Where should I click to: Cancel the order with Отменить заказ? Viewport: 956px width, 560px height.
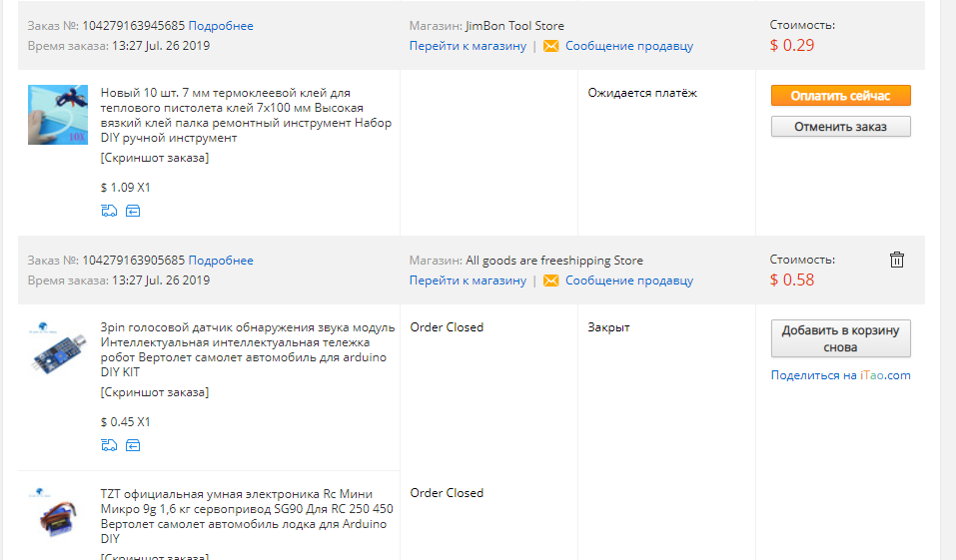[x=841, y=127]
